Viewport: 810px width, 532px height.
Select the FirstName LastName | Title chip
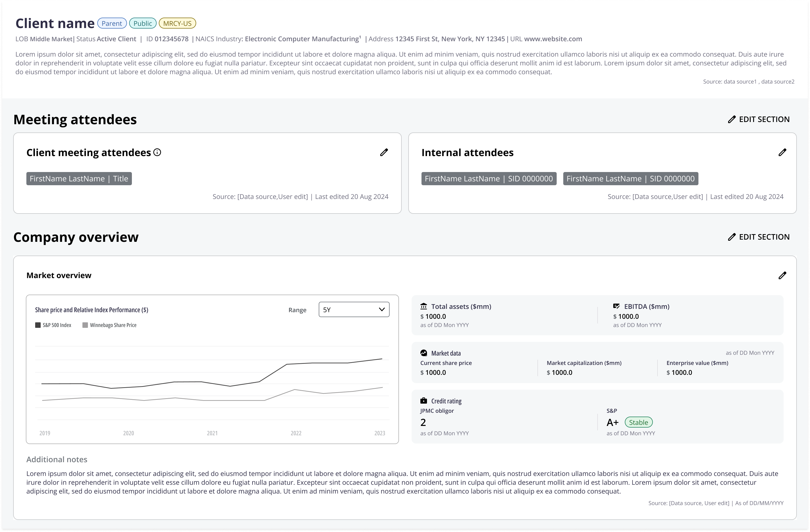[79, 179]
